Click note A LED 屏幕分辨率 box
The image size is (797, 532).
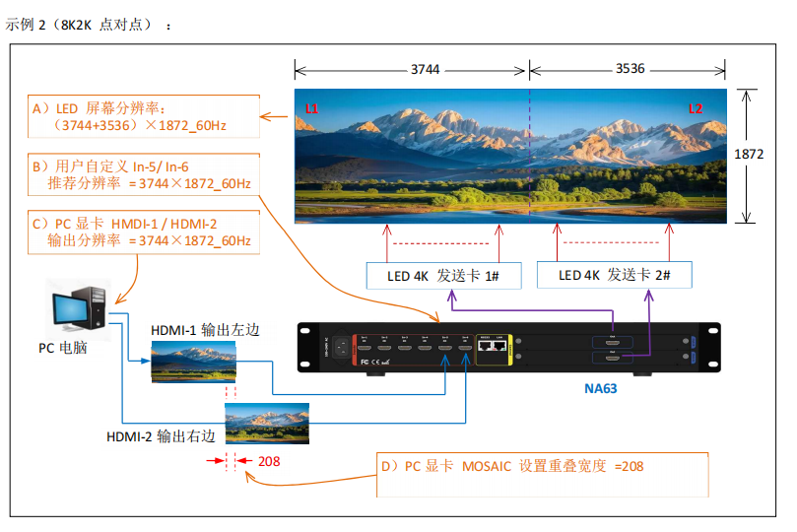click(144, 116)
